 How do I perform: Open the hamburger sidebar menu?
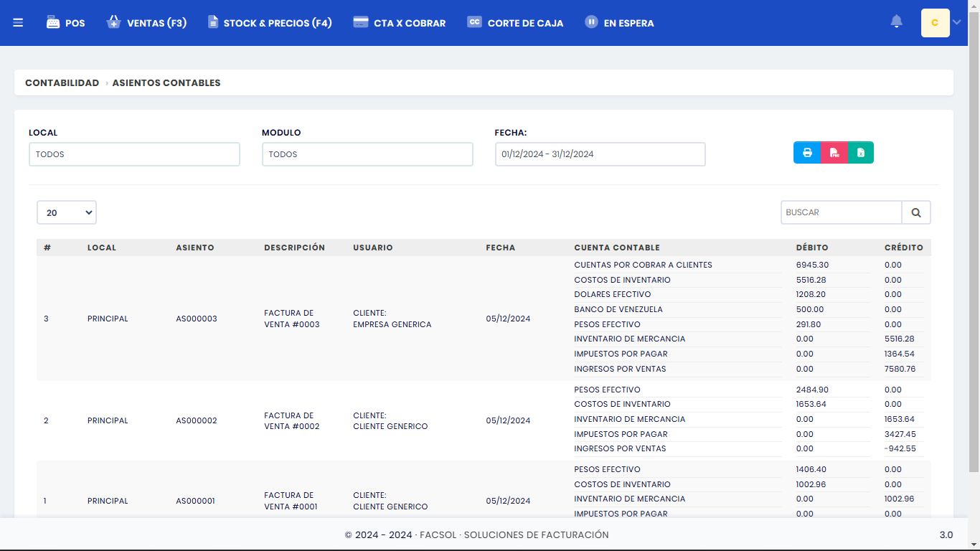18,23
